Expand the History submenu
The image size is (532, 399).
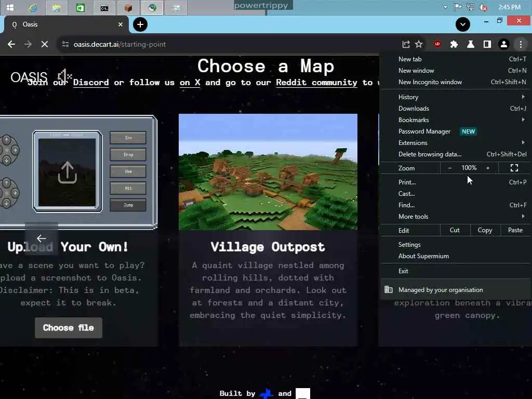click(456, 97)
